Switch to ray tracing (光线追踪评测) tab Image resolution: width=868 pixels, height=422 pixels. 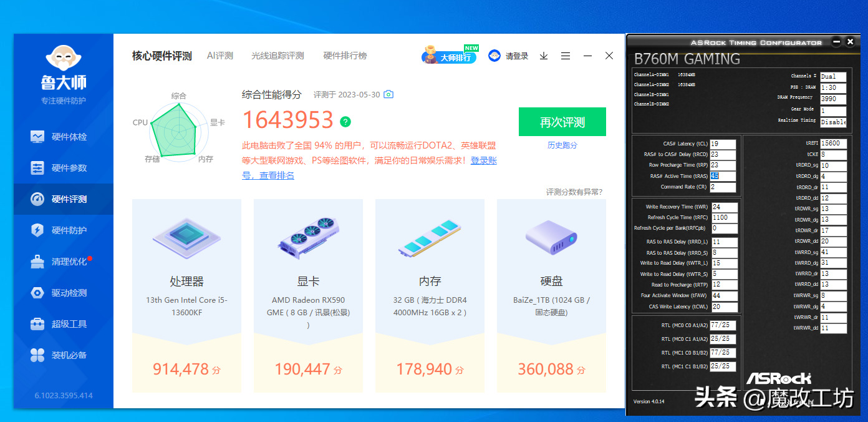[277, 56]
